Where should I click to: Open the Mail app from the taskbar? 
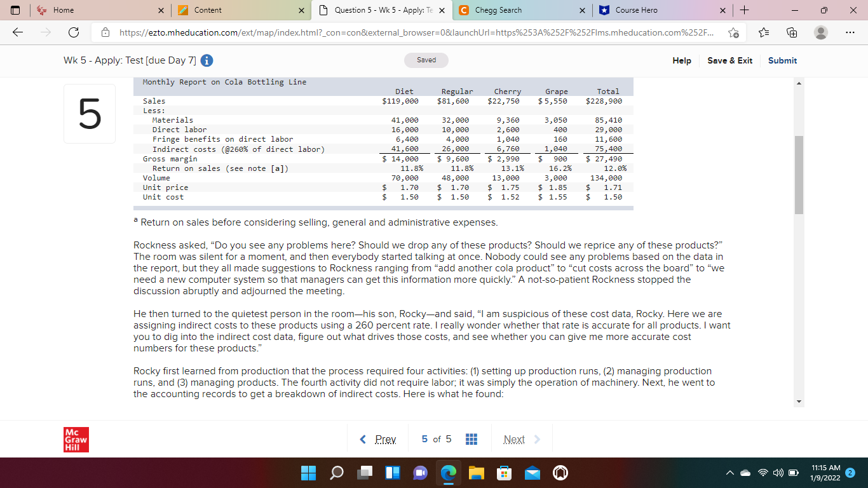click(532, 473)
